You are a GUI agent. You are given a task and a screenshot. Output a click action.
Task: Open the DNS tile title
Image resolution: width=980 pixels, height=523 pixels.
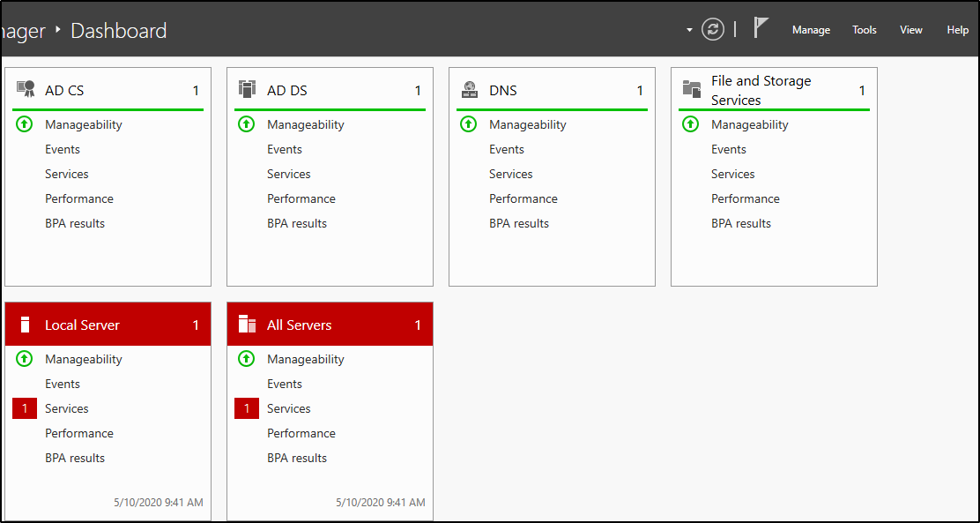(503, 91)
